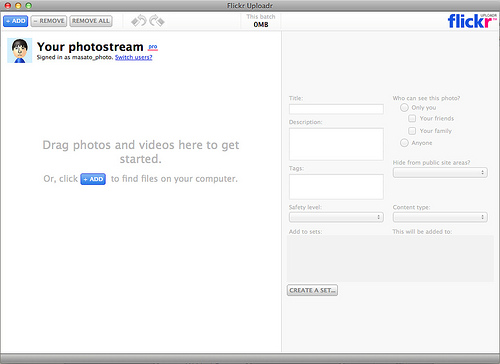Click the 'This batch' 0MB indicator
Screen dimensions: 500x364
[261, 21]
